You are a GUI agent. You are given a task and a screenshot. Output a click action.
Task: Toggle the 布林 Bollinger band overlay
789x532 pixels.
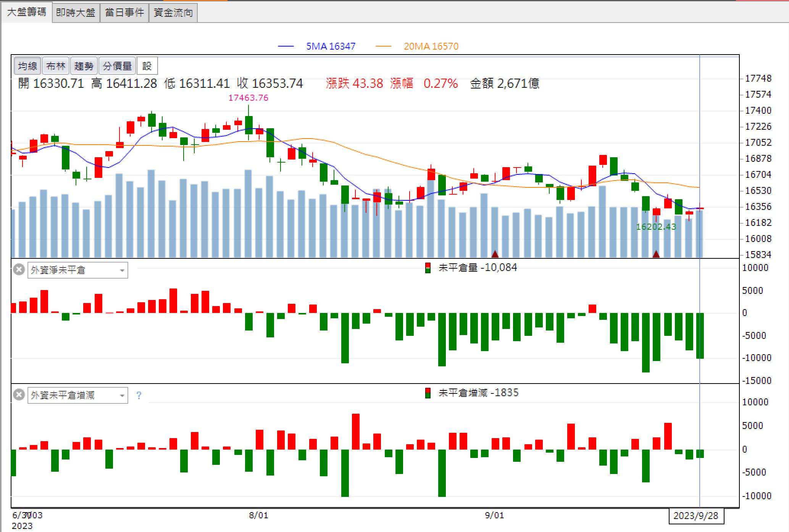click(x=56, y=66)
